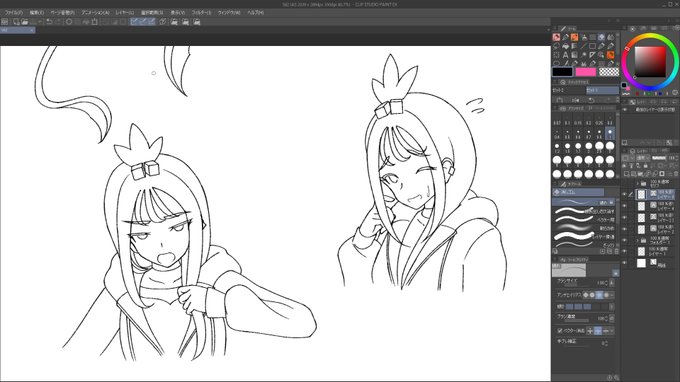Select the straight Line tool
680x382 pixels.
click(583, 46)
